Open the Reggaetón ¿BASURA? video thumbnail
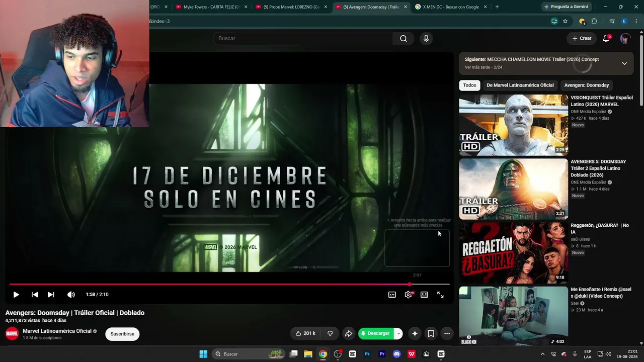 (513, 253)
